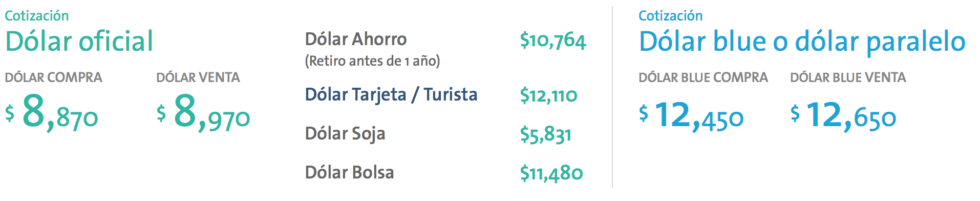Click the Tarjeta / Turista price $12,110
This screenshot has width=980, height=201.
pyautogui.click(x=549, y=95)
